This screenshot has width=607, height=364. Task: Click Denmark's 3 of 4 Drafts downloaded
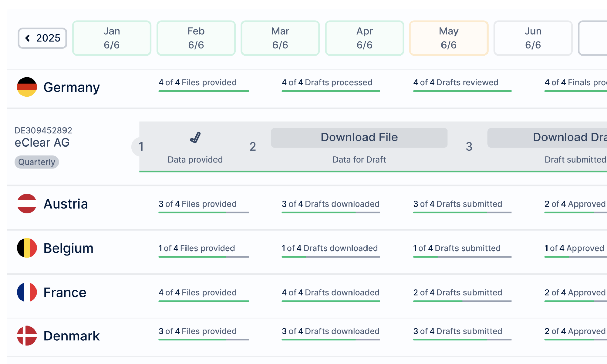pos(331,334)
